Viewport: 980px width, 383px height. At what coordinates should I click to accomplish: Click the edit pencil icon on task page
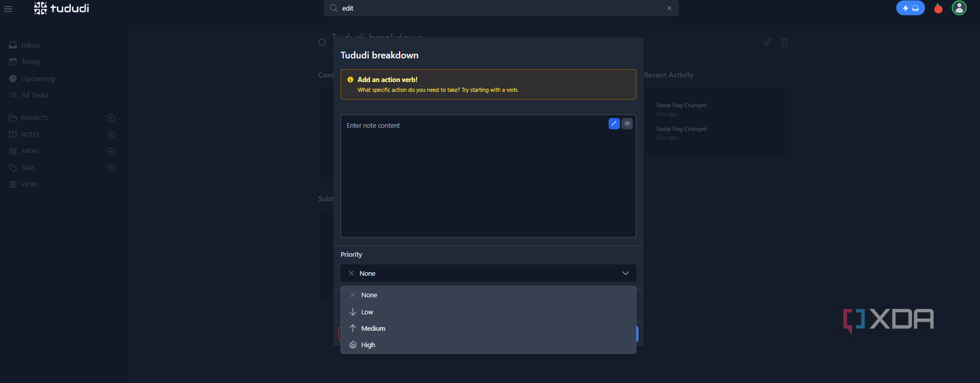point(768,42)
